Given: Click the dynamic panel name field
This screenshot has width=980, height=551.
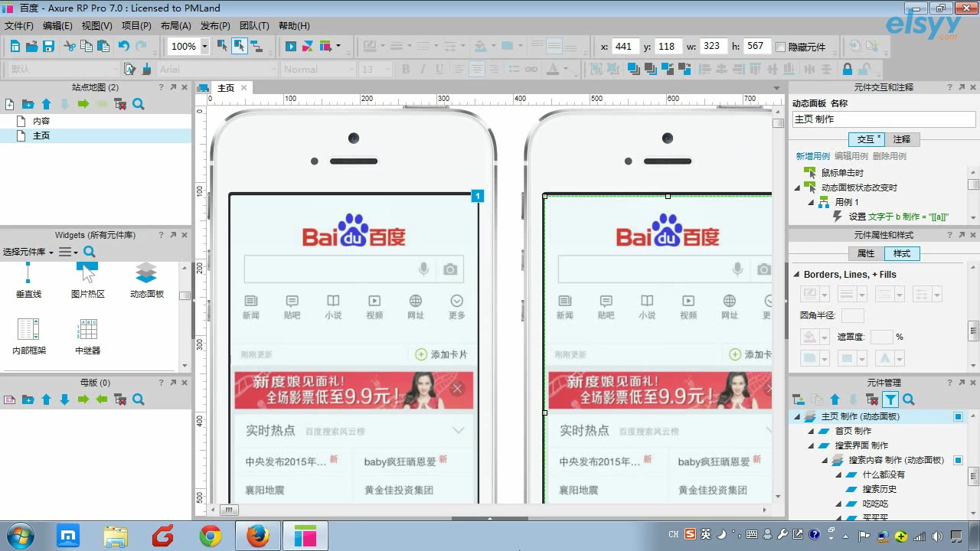Looking at the screenshot, I should (884, 119).
